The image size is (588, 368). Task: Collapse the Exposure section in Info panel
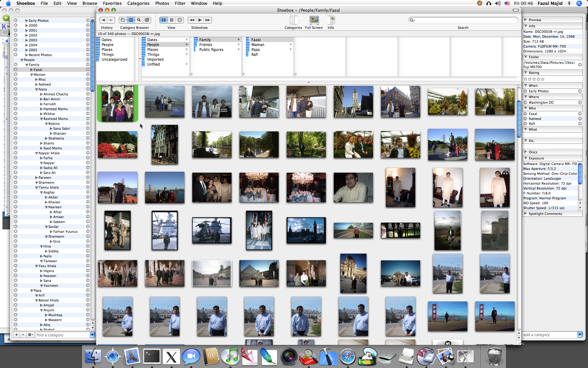[526, 158]
